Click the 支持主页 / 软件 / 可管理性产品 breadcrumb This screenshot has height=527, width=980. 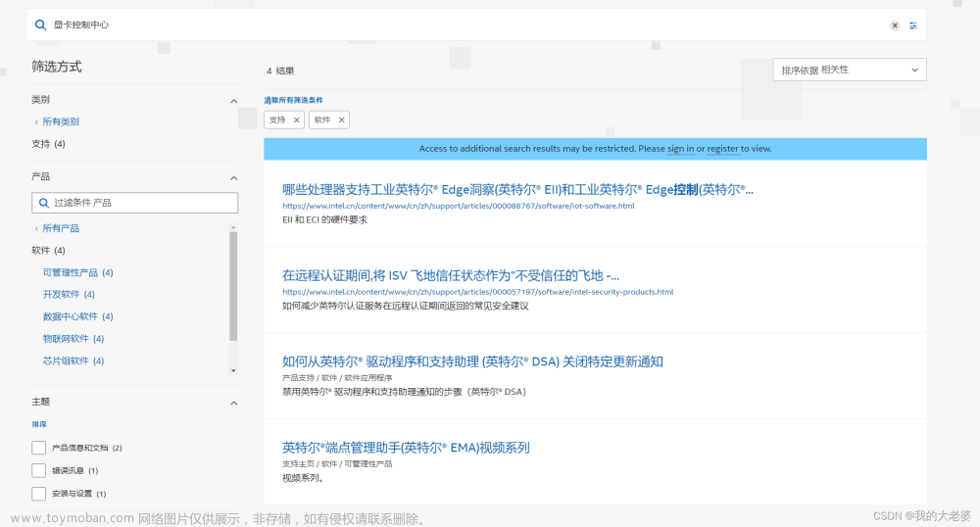(x=337, y=464)
